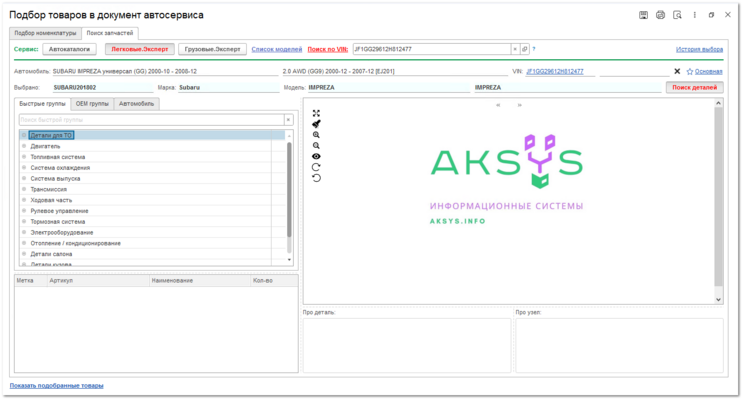The image size is (743, 400).
Task: Click the print icon in header
Action: click(x=660, y=15)
